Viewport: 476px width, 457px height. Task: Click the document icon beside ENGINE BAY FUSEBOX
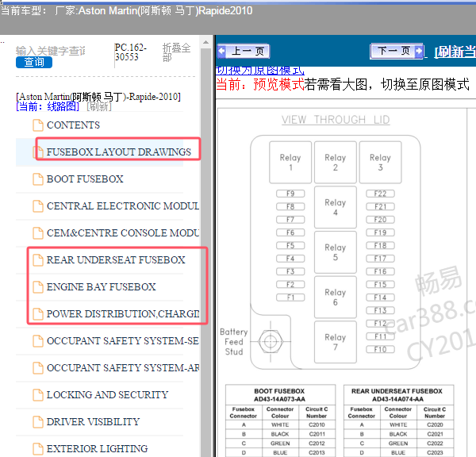[x=38, y=287]
